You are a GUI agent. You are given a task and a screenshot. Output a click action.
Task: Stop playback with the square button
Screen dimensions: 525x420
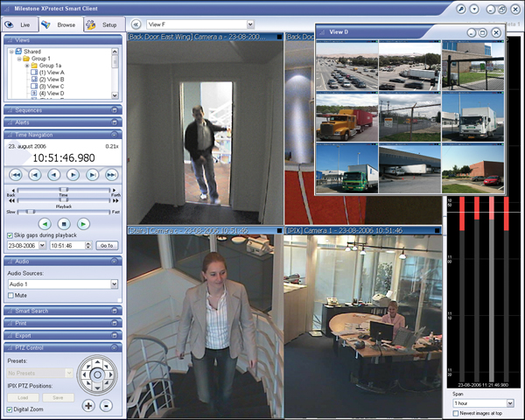point(64,224)
